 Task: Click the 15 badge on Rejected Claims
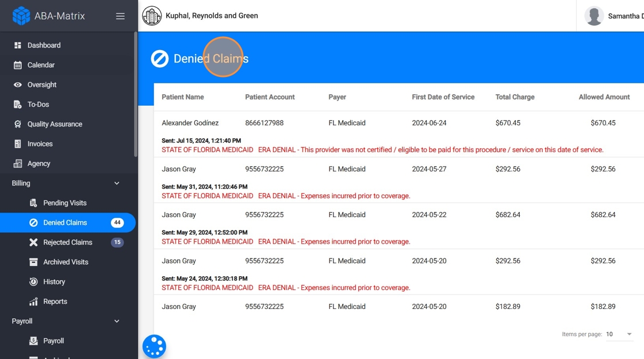pos(117,242)
